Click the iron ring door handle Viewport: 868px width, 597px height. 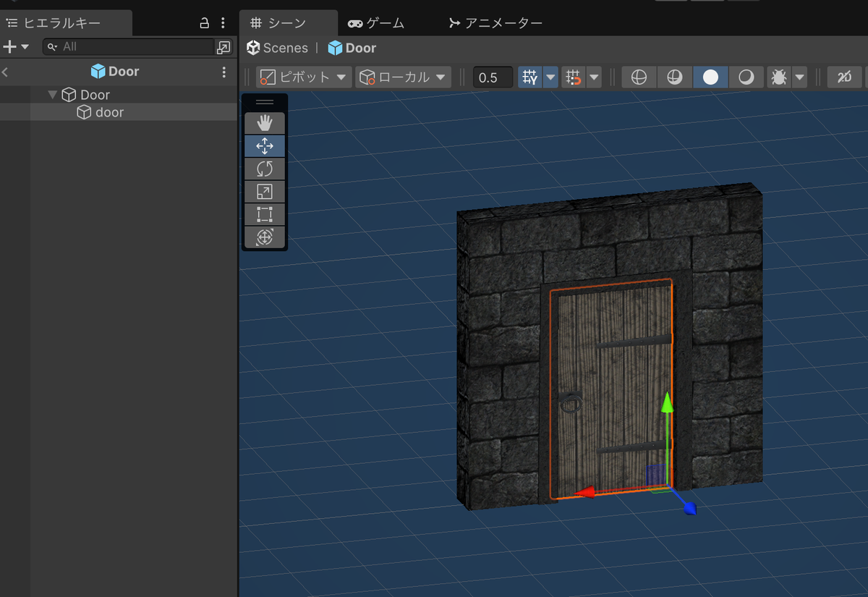click(x=571, y=402)
